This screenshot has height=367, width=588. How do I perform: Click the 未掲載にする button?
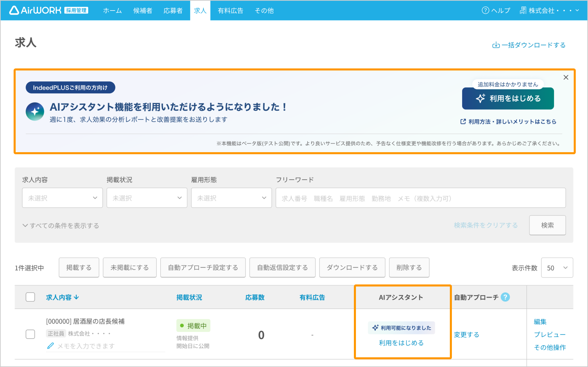pos(130,268)
